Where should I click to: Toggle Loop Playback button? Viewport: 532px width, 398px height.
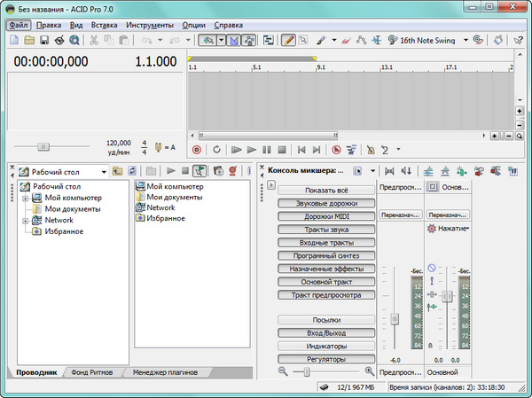coord(215,150)
